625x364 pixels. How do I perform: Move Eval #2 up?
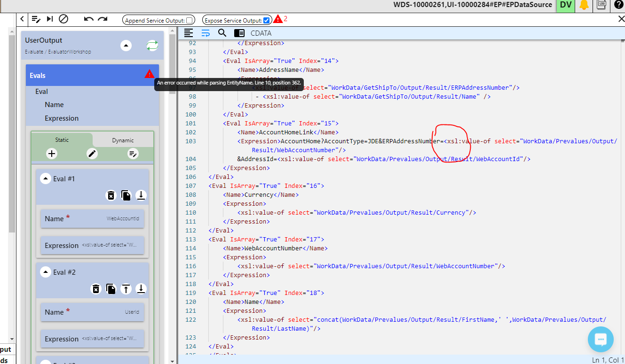click(x=126, y=289)
